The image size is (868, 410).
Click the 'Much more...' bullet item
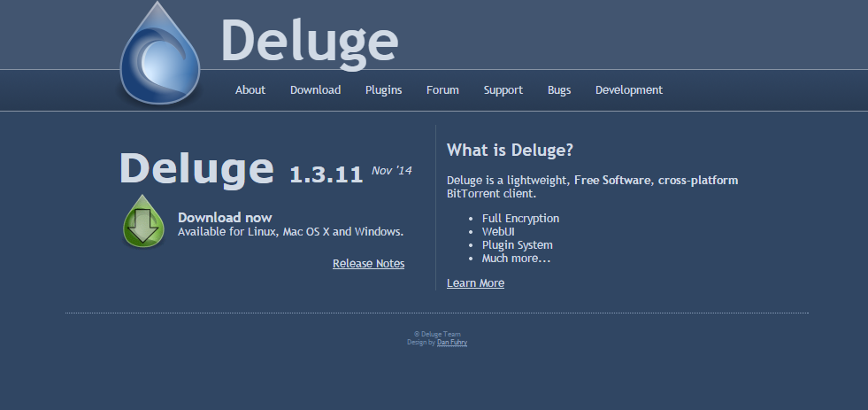(x=516, y=259)
